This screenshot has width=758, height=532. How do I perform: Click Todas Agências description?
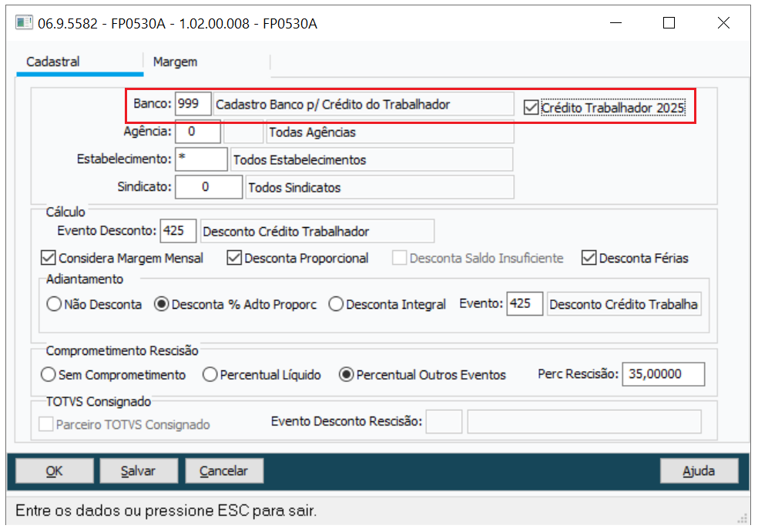tap(390, 132)
